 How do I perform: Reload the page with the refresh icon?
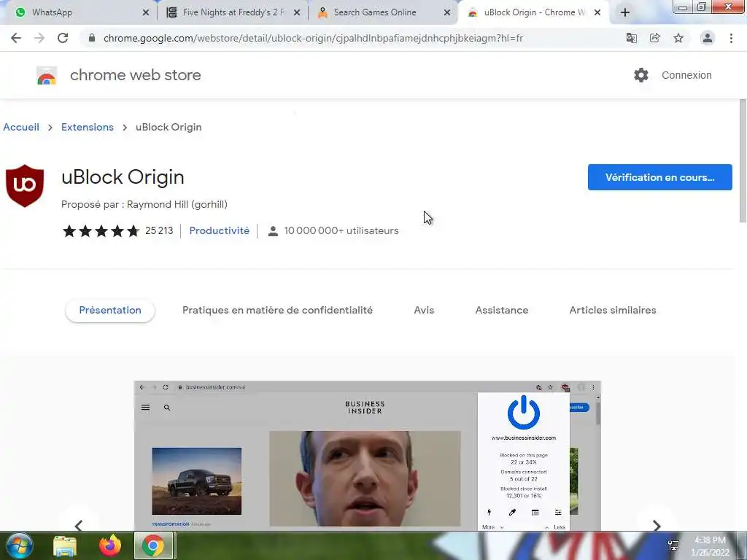click(63, 38)
